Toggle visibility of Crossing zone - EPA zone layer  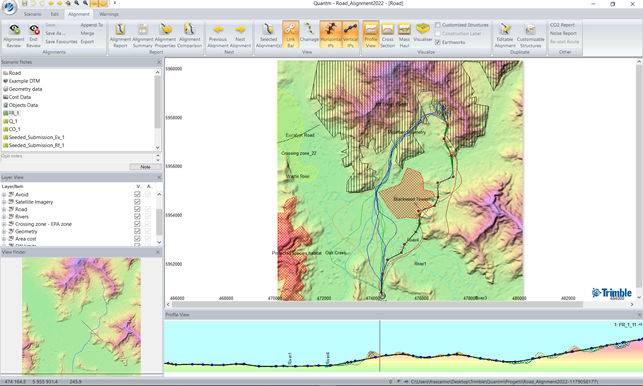[x=137, y=224]
